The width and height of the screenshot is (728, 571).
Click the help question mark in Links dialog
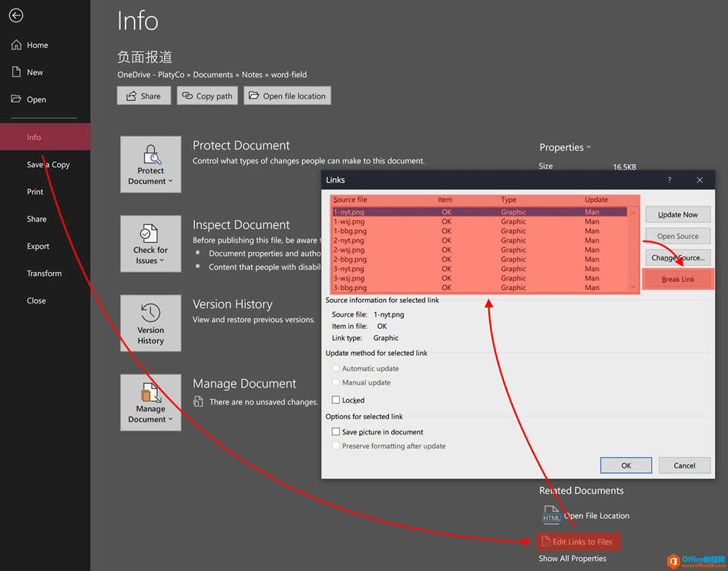coord(669,180)
